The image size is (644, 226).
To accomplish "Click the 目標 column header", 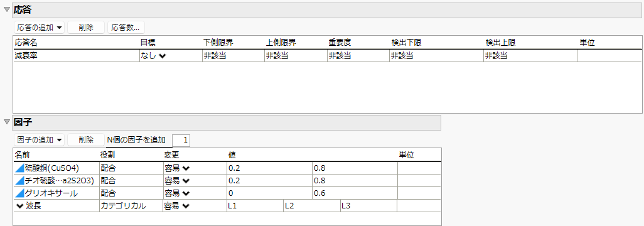I will [148, 42].
